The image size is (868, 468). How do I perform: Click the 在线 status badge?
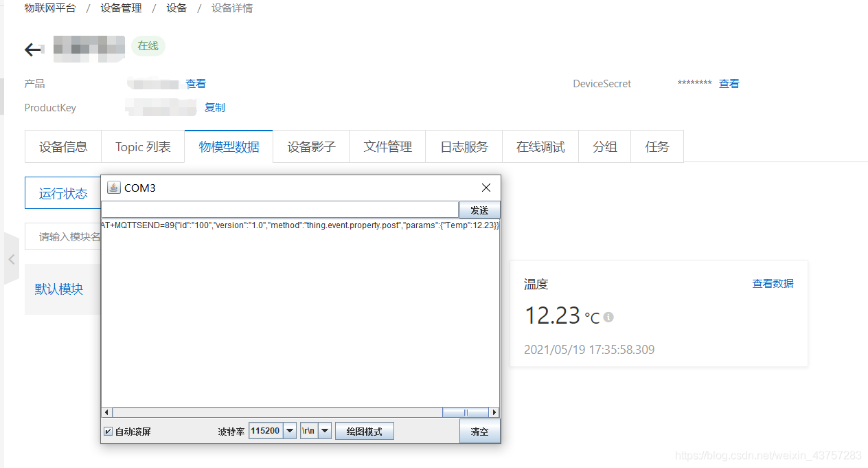(148, 46)
